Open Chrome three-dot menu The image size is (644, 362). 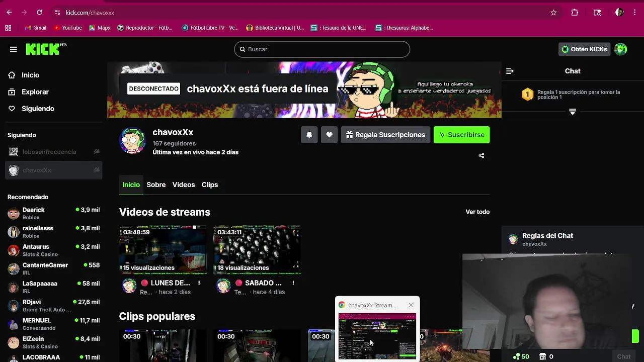635,13
